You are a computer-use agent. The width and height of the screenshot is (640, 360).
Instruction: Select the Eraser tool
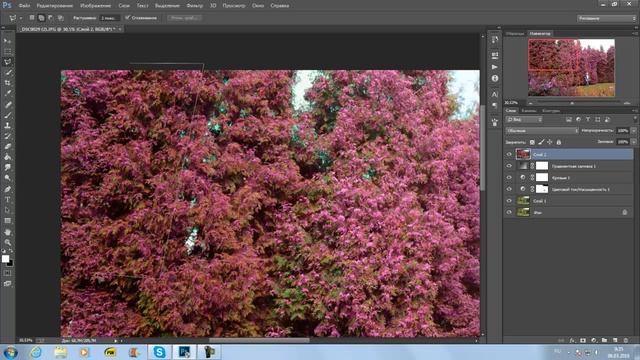pos(7,147)
